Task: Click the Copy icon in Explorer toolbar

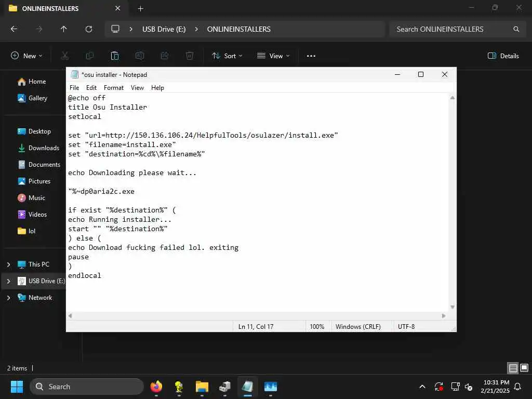Action: tap(90, 56)
